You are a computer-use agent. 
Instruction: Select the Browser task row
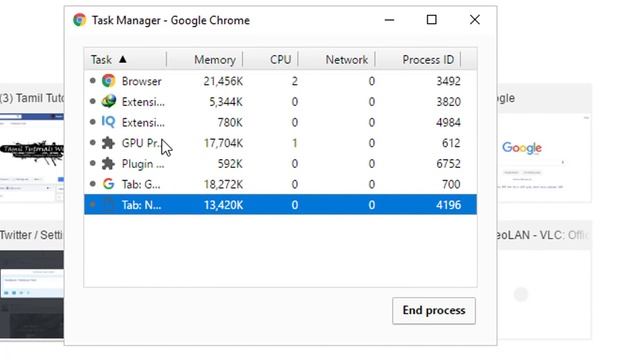(x=280, y=81)
